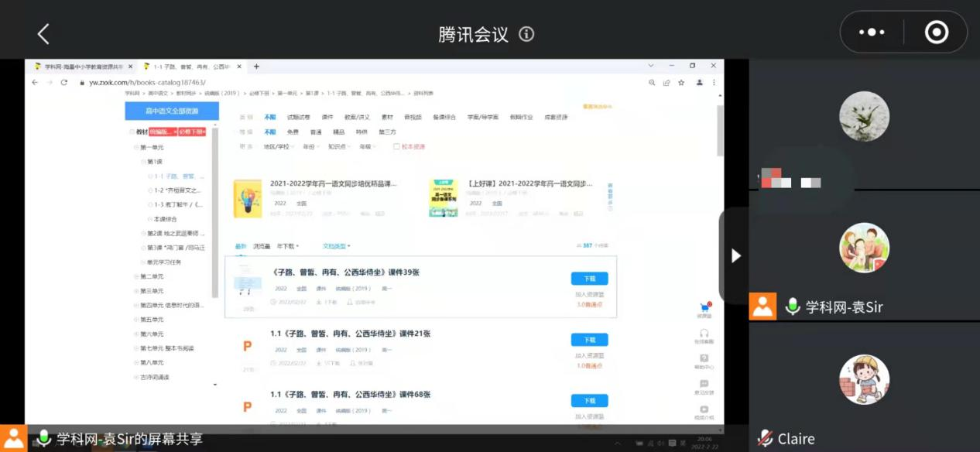Collapse the 第1课 tree node
The image size is (980, 452).
(x=143, y=162)
